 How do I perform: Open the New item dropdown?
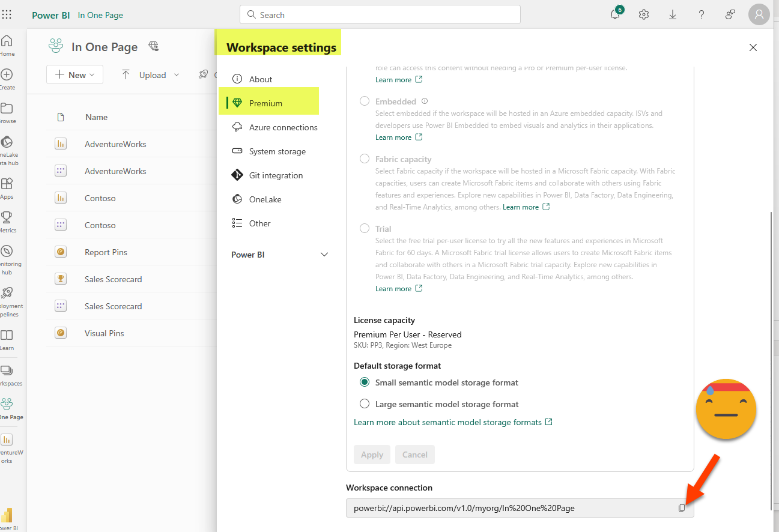coord(75,75)
